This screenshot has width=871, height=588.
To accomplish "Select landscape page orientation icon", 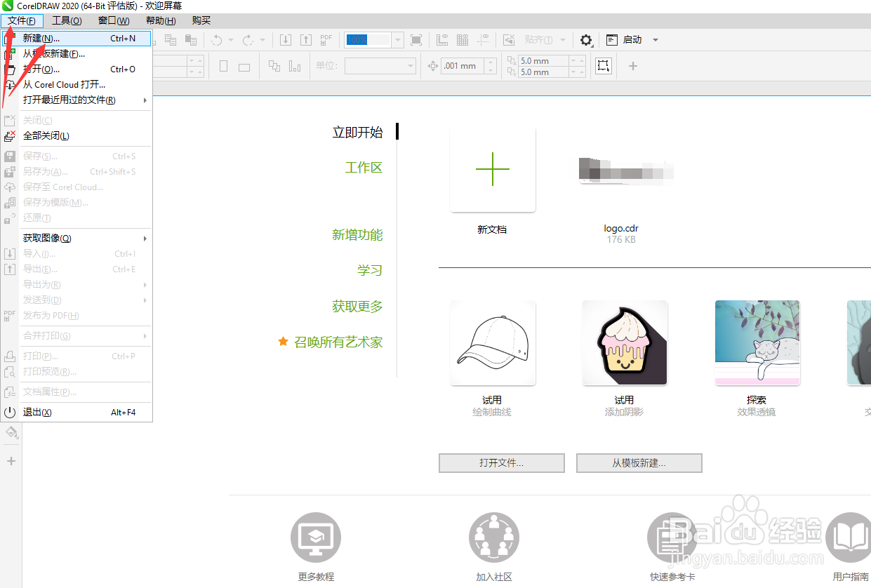I will (x=244, y=67).
